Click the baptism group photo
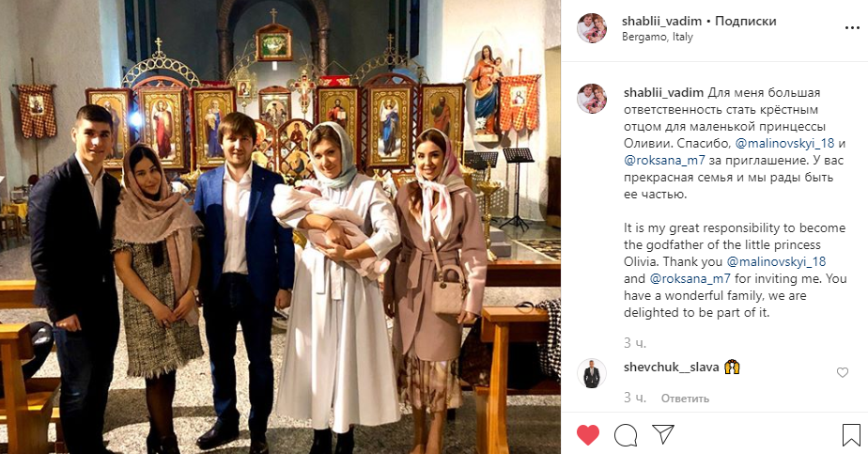 280,227
